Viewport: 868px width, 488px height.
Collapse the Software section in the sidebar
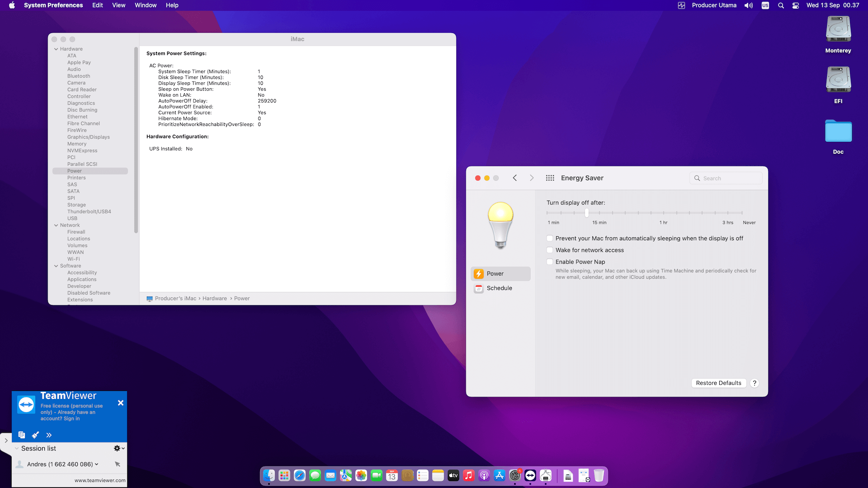tap(56, 266)
